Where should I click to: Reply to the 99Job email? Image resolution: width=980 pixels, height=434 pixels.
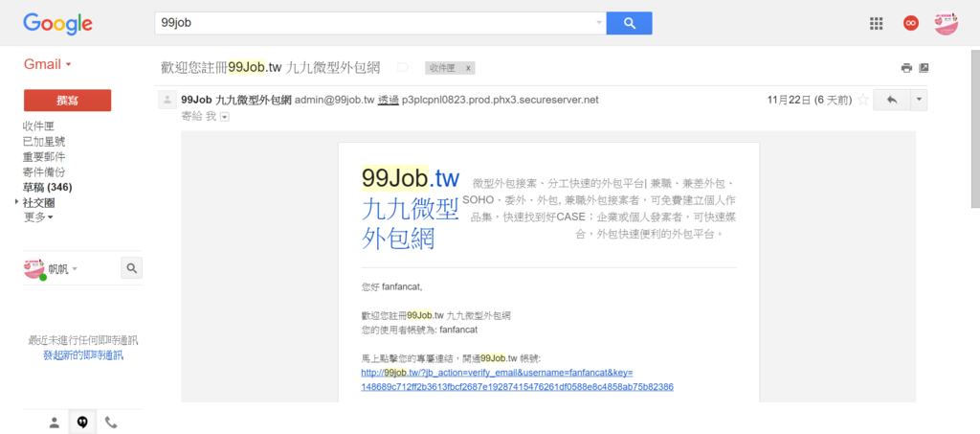pyautogui.click(x=892, y=100)
